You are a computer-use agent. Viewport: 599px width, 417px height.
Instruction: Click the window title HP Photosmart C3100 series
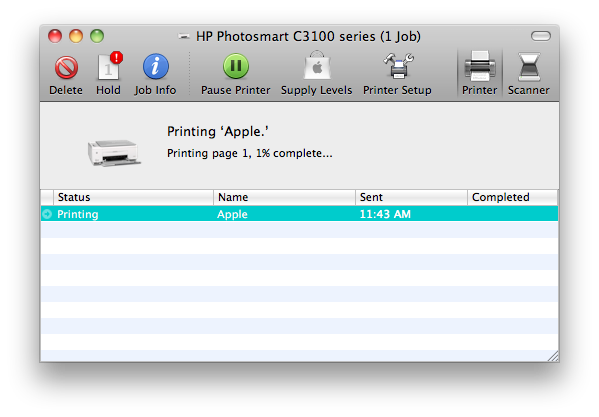(308, 37)
